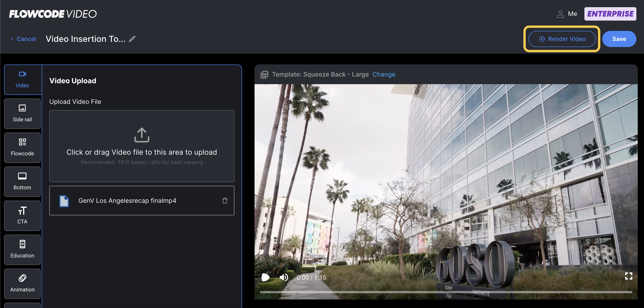The height and width of the screenshot is (308, 644).
Task: Click the video upload drop area
Action: [142, 146]
